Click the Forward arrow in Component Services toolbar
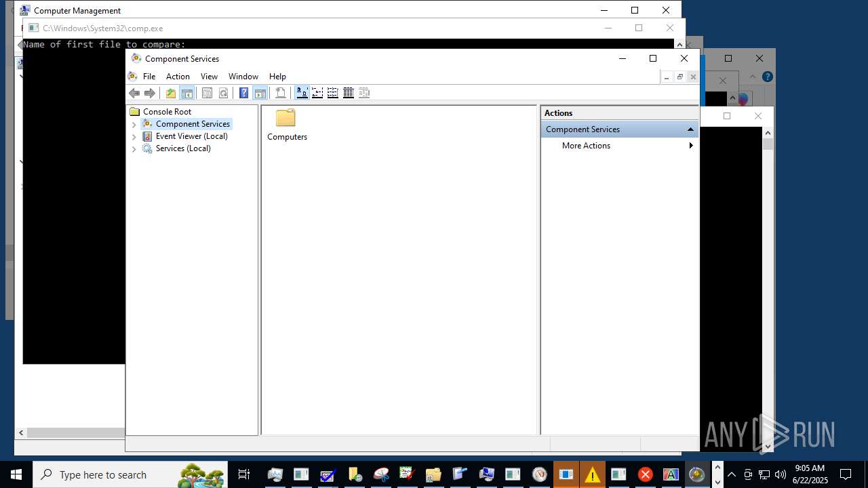 point(150,93)
